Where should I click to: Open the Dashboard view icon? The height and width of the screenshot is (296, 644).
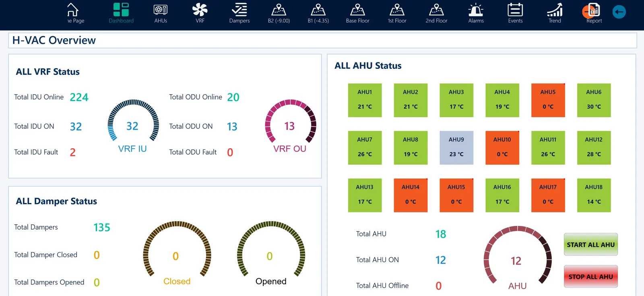pyautogui.click(x=121, y=10)
